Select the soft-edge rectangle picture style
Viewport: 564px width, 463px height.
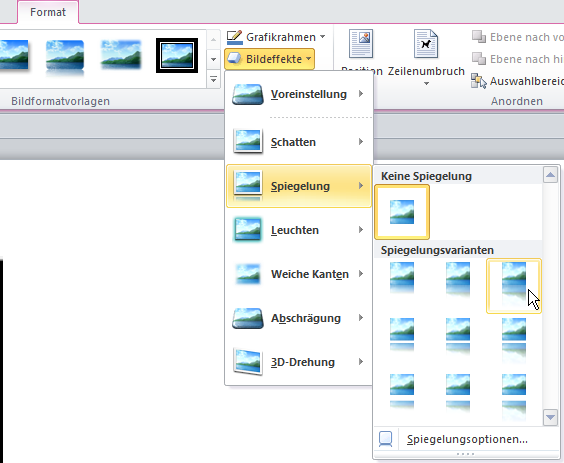(121, 55)
